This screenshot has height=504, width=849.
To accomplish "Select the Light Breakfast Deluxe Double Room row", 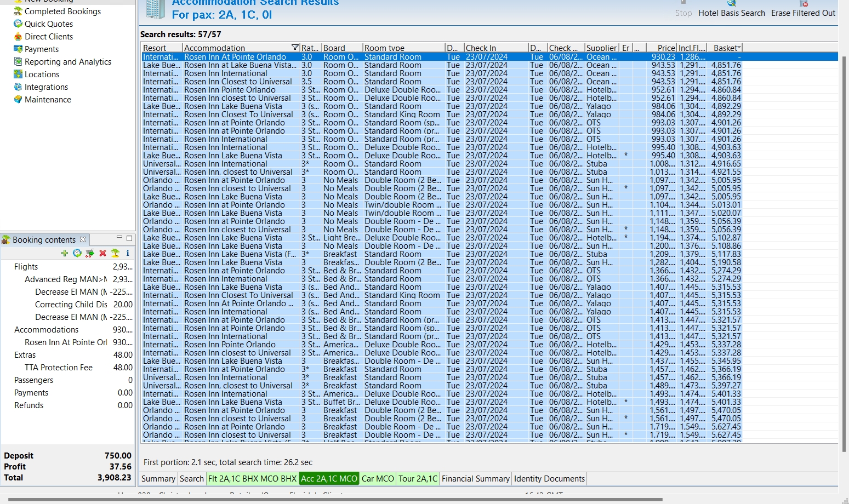I will tap(442, 238).
